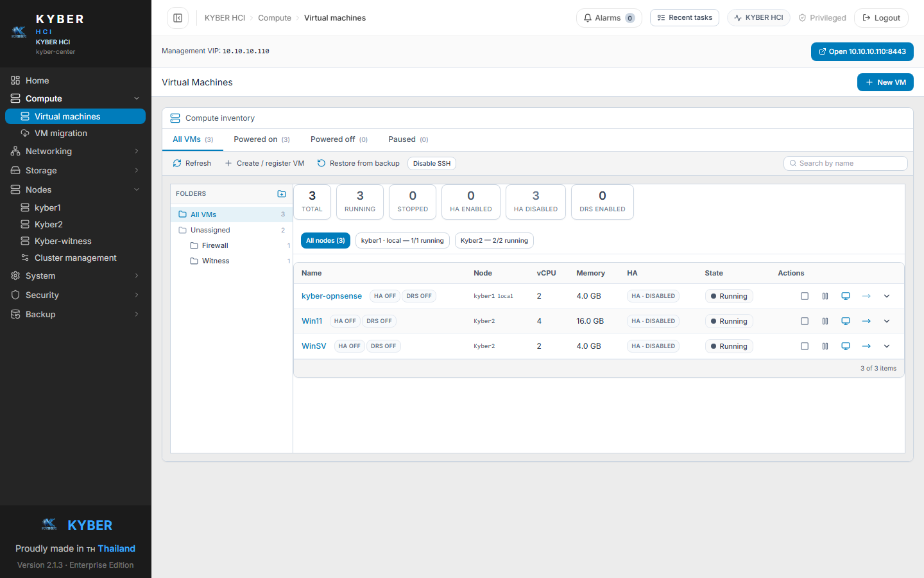Image resolution: width=924 pixels, height=578 pixels.
Task: Collapse the Nodes sidebar section
Action: click(x=76, y=189)
